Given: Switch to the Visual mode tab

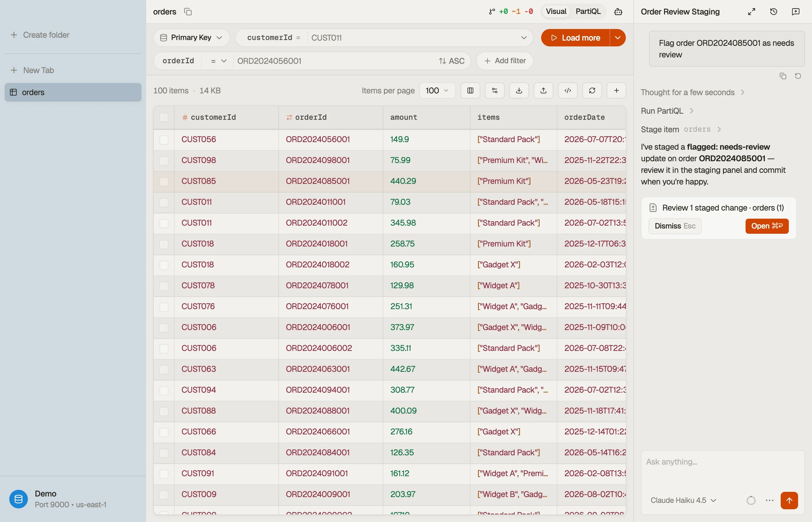Looking at the screenshot, I should (556, 12).
